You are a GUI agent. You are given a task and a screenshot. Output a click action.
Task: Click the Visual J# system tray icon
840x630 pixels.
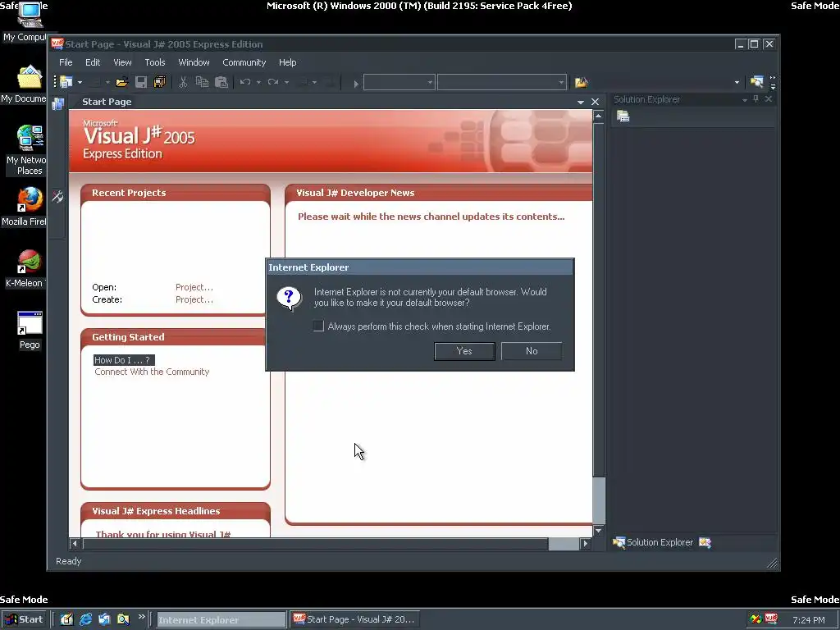771,619
